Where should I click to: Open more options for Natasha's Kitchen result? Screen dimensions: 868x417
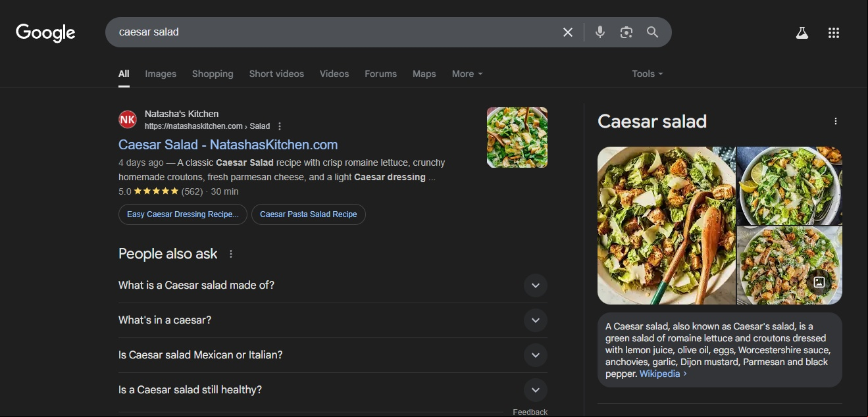pyautogui.click(x=280, y=126)
